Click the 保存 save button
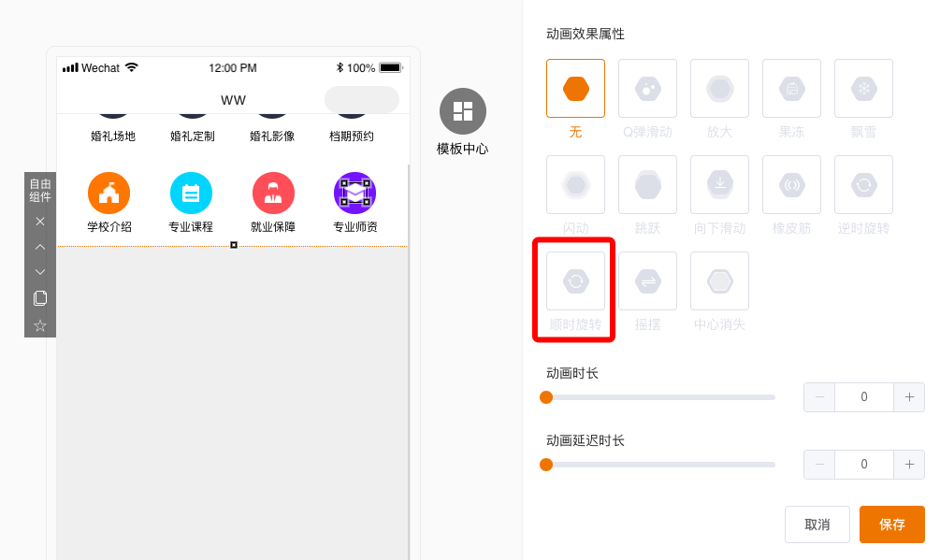 pos(891,524)
